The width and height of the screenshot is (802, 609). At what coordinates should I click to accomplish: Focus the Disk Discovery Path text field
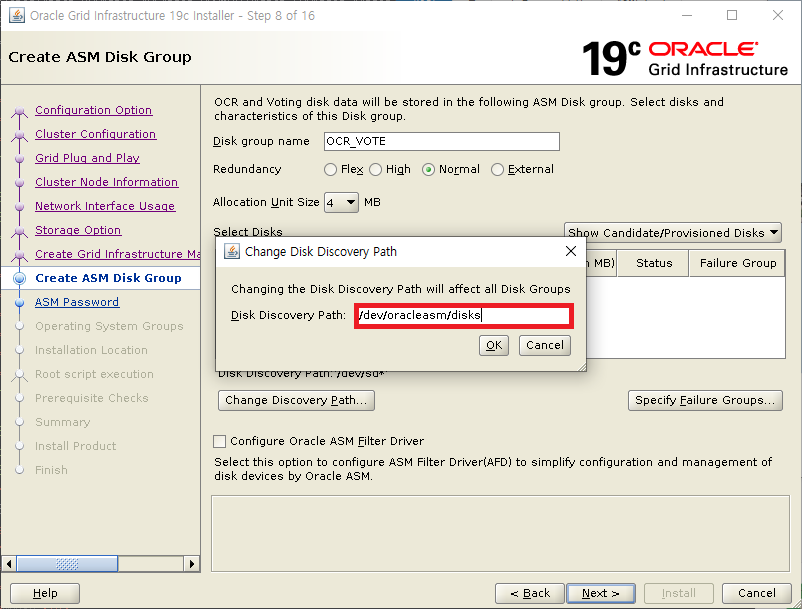tap(464, 315)
